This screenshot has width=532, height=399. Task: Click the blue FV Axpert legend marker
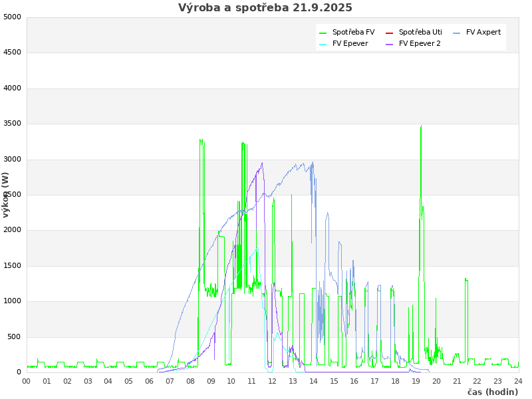[x=457, y=33]
